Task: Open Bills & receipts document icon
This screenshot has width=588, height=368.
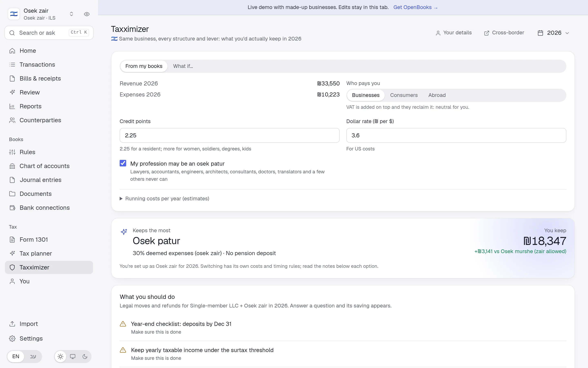Action: (x=12, y=78)
